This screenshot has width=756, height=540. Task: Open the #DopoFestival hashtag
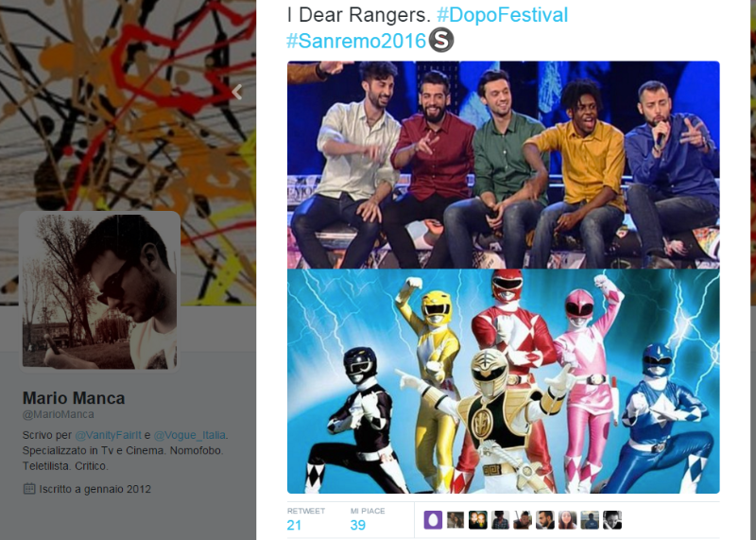pos(502,14)
